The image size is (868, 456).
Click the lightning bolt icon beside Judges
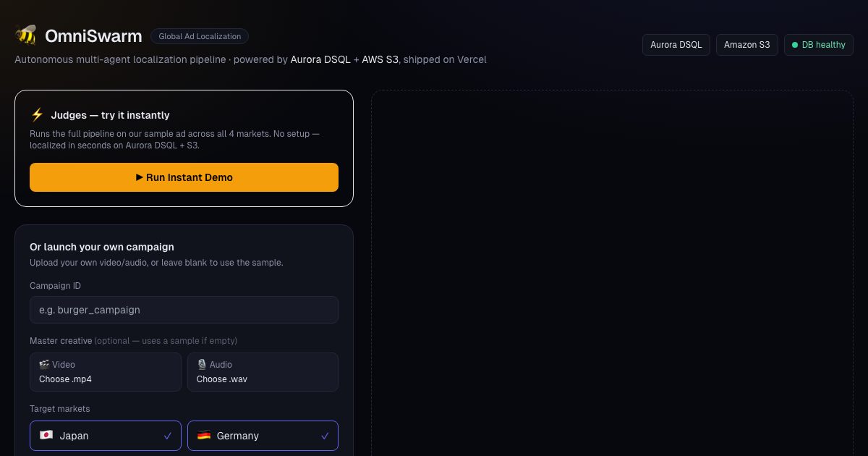(37, 114)
